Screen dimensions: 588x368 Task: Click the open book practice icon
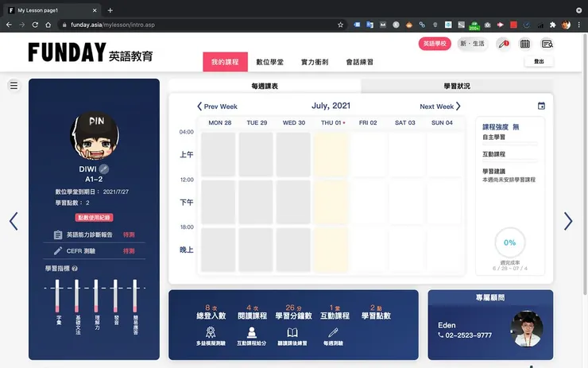[x=292, y=332]
